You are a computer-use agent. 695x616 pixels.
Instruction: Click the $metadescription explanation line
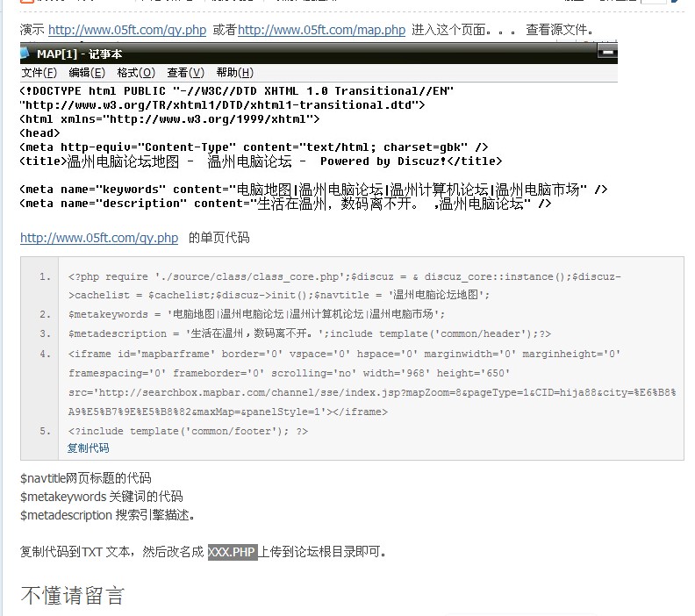click(108, 515)
